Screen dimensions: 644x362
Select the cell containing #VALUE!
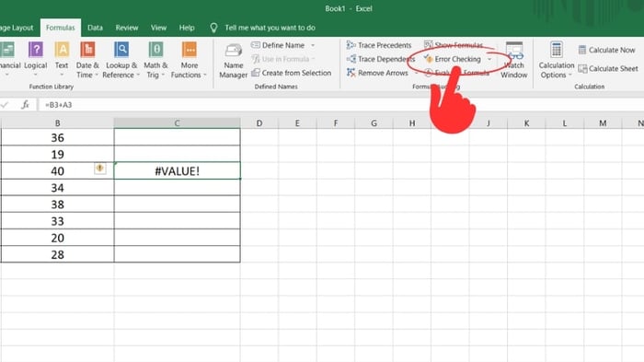pos(177,170)
